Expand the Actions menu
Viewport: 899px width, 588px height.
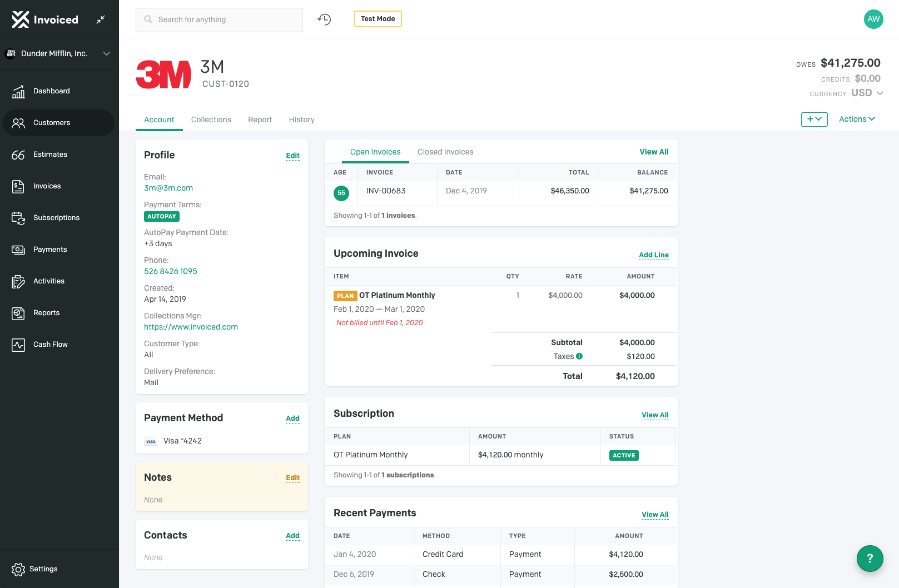(x=857, y=119)
